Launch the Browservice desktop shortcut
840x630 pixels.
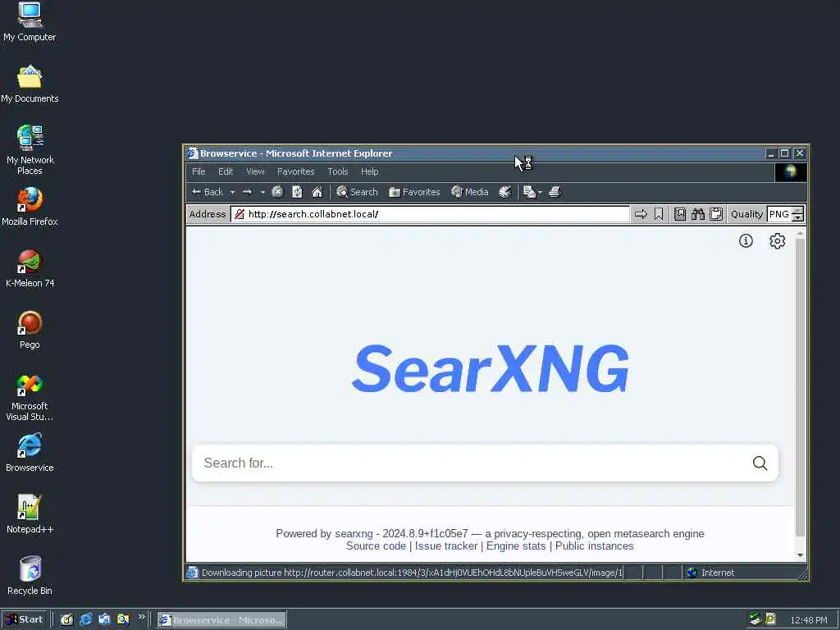click(30, 453)
